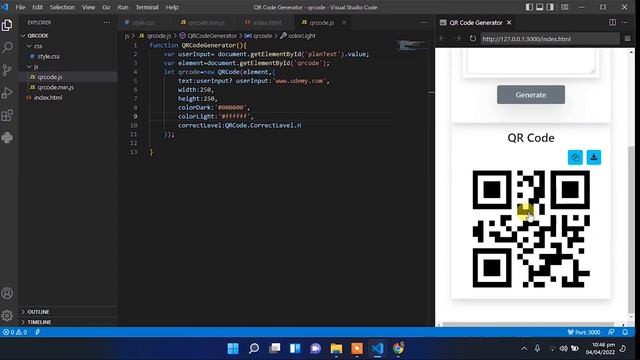Open style.css in the explorer

point(48,56)
